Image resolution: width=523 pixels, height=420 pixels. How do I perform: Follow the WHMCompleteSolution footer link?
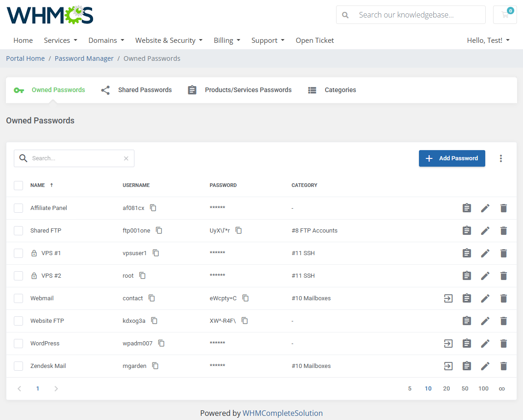282,413
